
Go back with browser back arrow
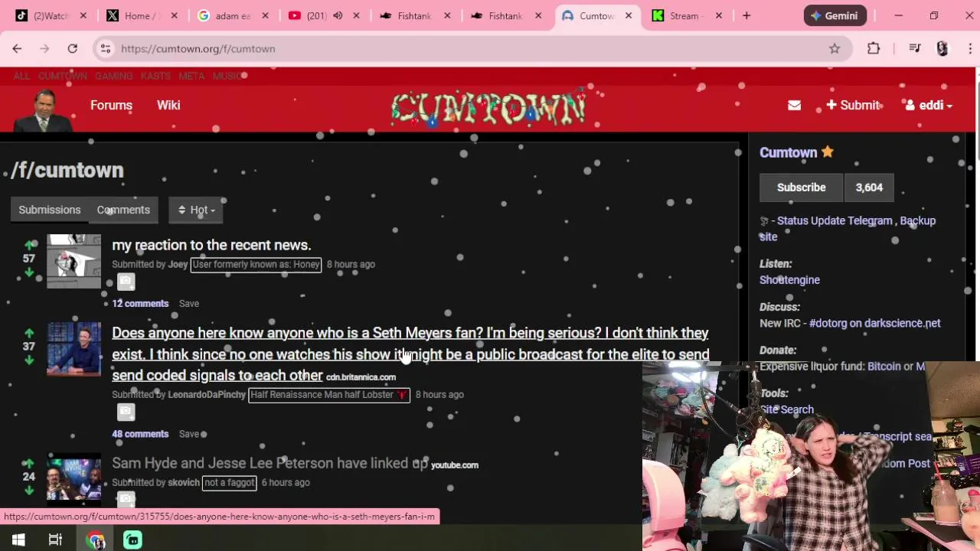pyautogui.click(x=17, y=48)
